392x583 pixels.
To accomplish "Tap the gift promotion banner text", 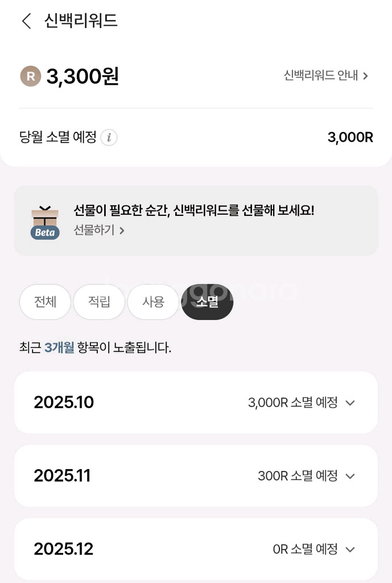I will [x=194, y=211].
